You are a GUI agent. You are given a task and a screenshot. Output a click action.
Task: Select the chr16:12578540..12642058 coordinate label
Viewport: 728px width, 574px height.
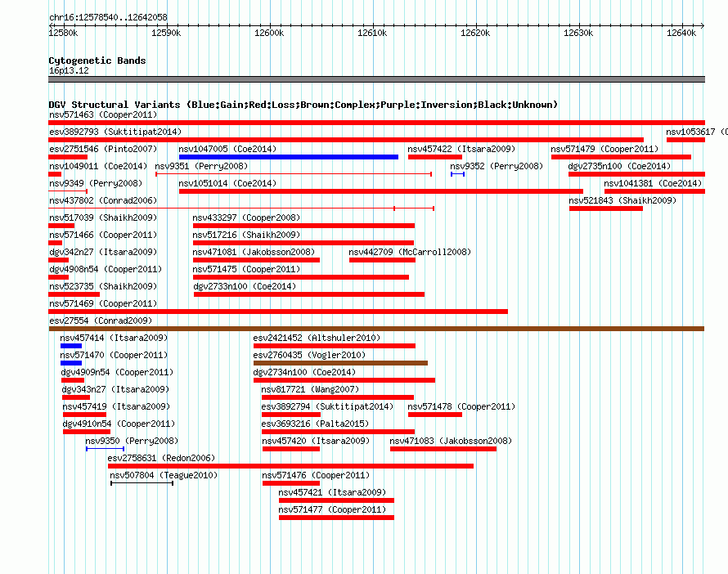coord(108,17)
